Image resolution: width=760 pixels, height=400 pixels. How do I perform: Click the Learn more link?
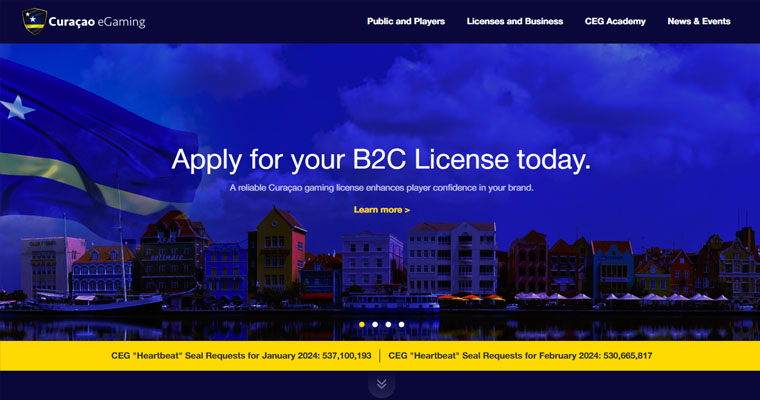pyautogui.click(x=382, y=210)
